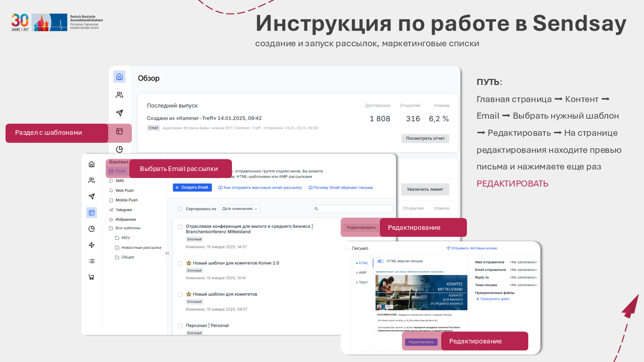This screenshot has height=362, width=644.
Task: Open subscribers icon in Контент window sidebar
Action: [92, 180]
